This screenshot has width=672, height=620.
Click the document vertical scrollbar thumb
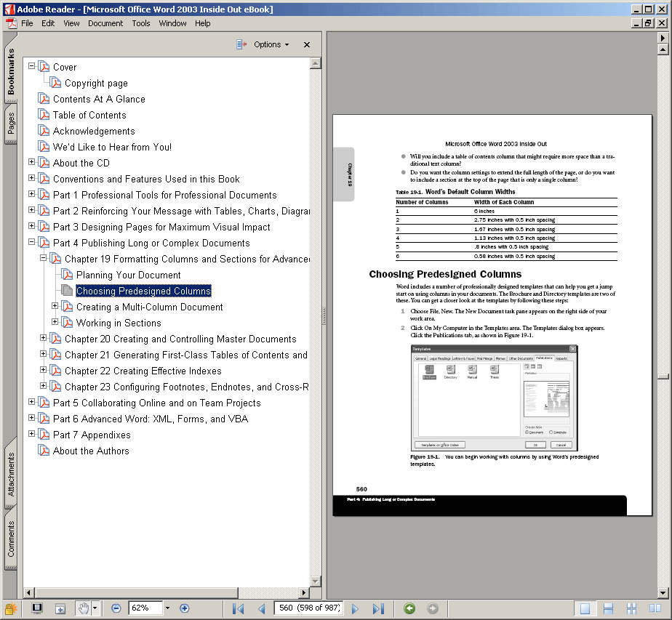click(663, 376)
